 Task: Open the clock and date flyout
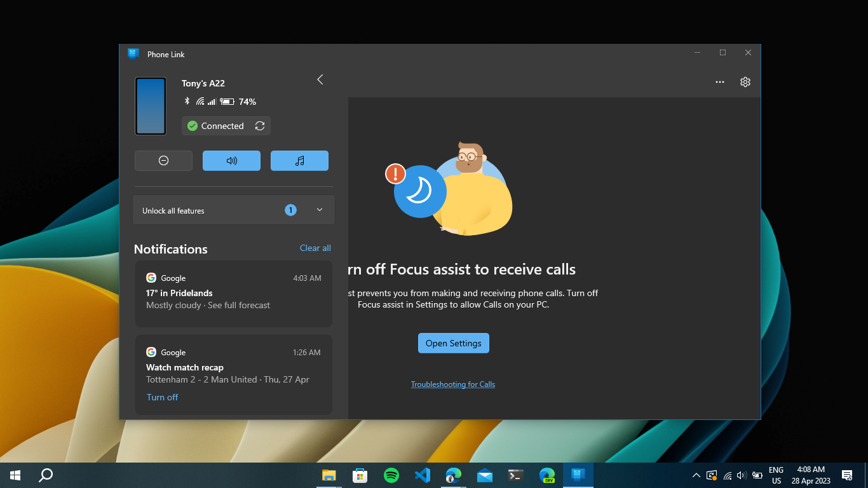(x=811, y=475)
